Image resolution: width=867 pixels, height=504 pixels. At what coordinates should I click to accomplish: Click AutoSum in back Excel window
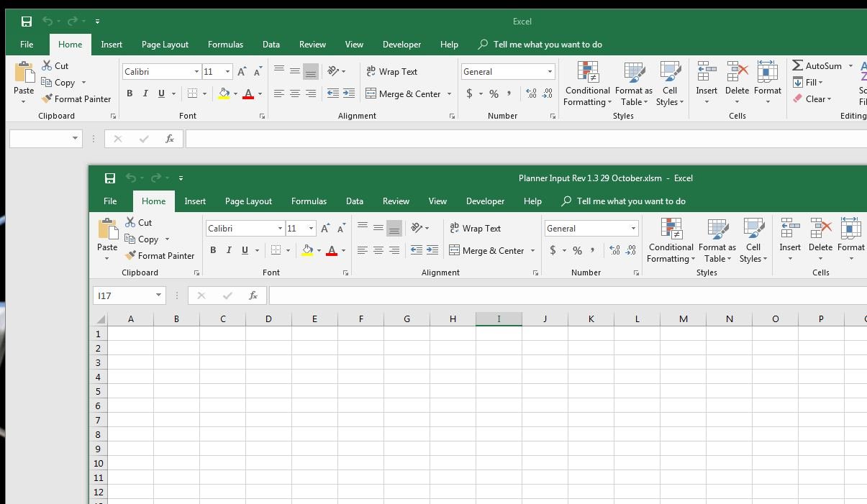point(817,65)
